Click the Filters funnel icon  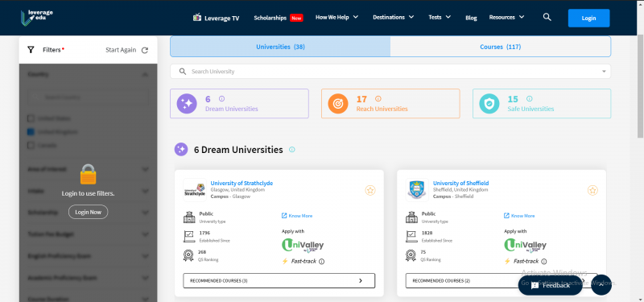pos(31,50)
